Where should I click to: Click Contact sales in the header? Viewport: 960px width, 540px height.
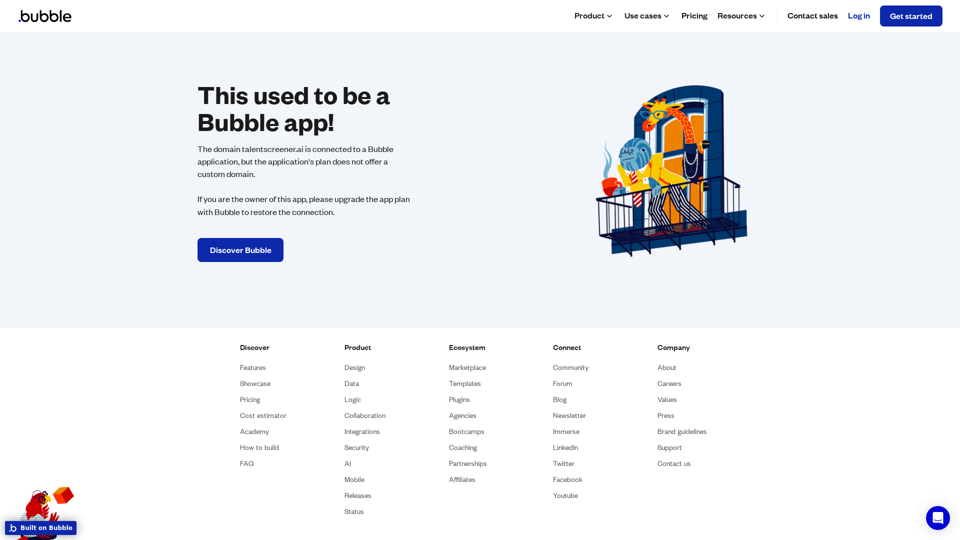(x=812, y=16)
